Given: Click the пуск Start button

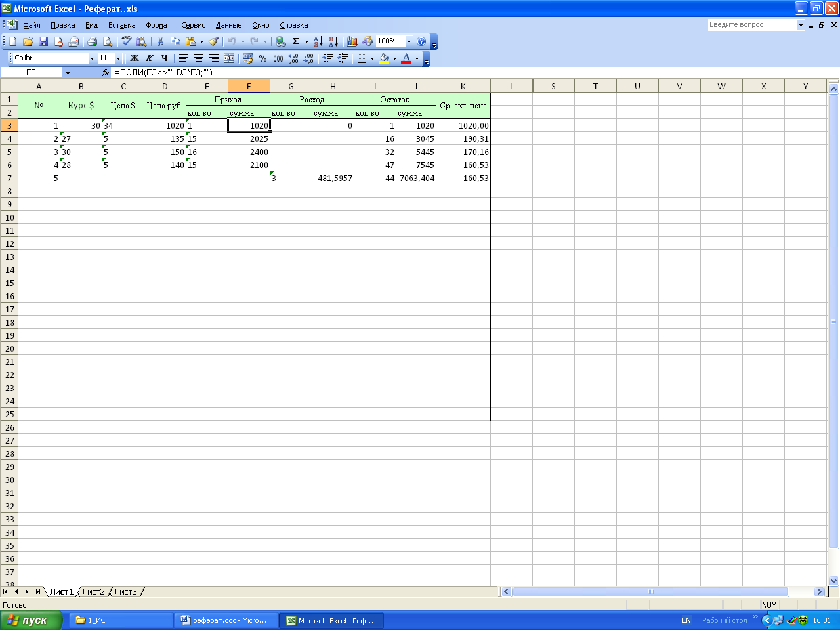Looking at the screenshot, I should click(31, 620).
